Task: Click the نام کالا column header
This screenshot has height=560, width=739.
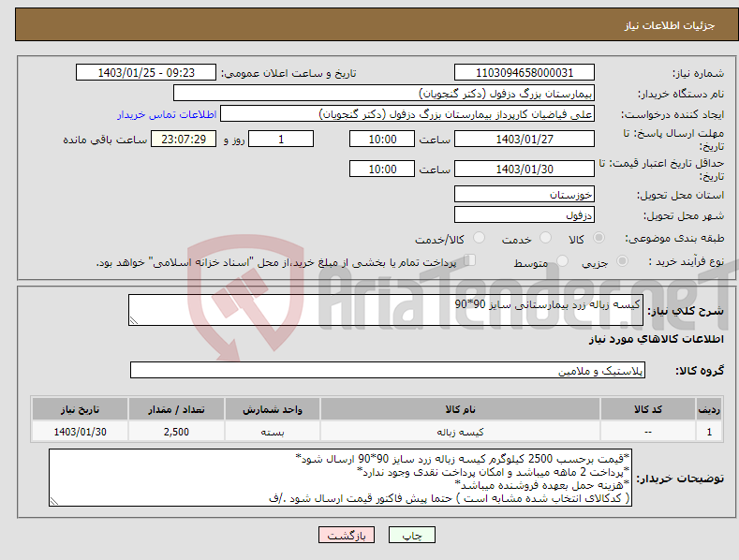Action: 461,409
